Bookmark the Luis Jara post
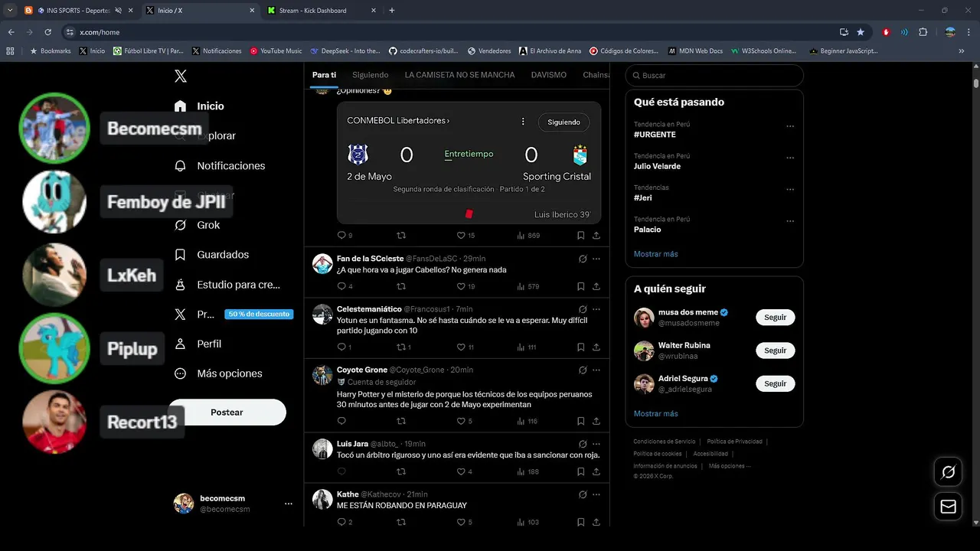The width and height of the screenshot is (980, 551). point(581,471)
